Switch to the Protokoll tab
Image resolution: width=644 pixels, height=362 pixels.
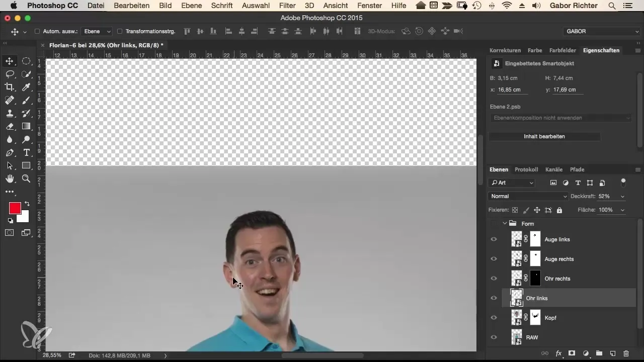pos(526,169)
